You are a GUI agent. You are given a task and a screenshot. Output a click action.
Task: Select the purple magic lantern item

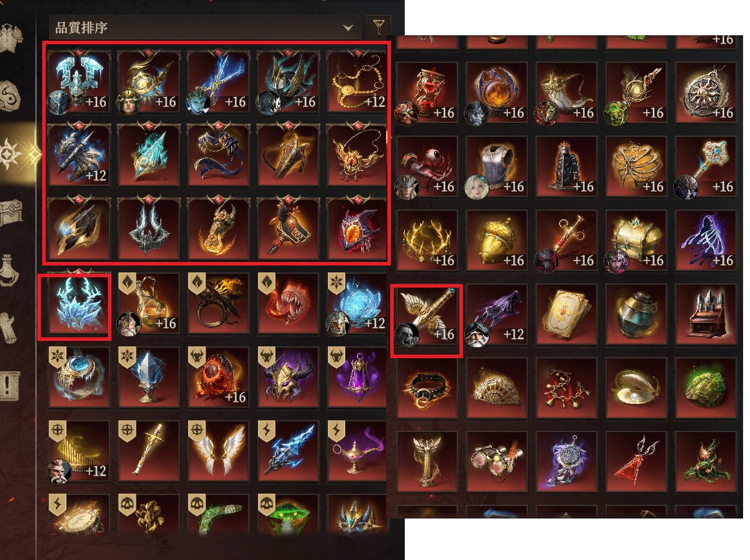tap(357, 377)
